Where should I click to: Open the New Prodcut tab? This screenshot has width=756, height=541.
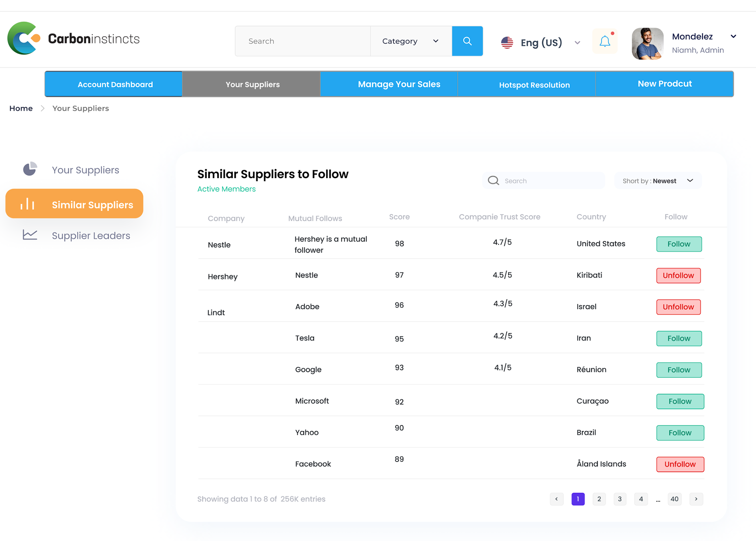click(x=665, y=84)
